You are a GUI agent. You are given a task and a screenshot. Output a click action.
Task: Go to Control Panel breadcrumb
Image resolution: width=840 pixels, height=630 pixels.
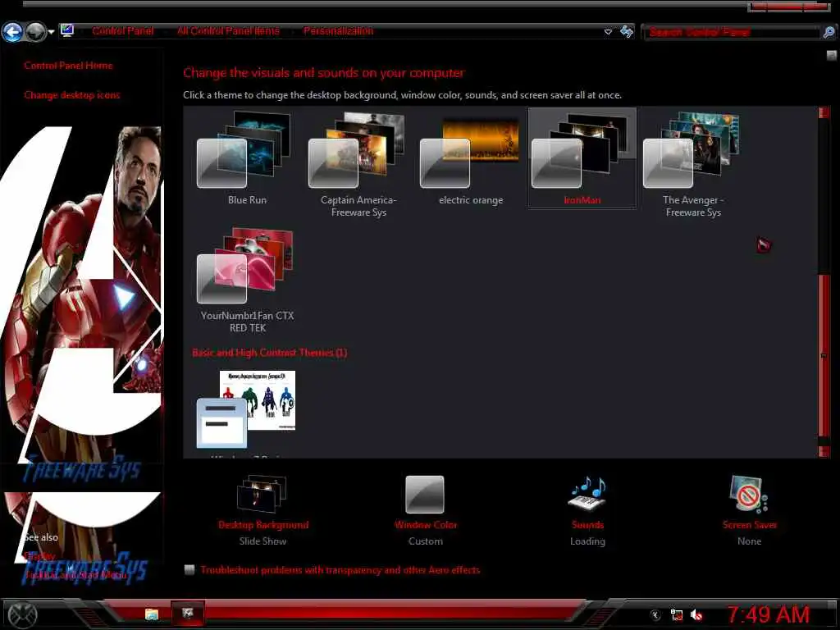pyautogui.click(x=123, y=31)
